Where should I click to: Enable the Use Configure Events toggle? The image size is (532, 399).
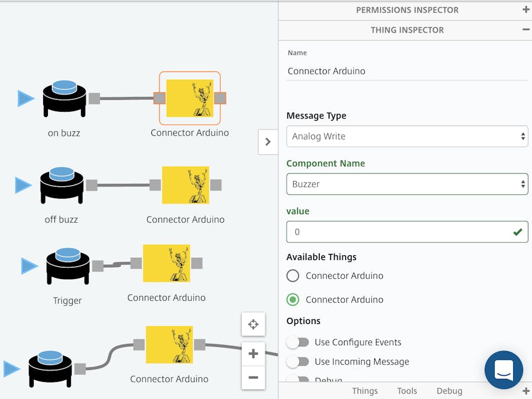pyautogui.click(x=298, y=342)
